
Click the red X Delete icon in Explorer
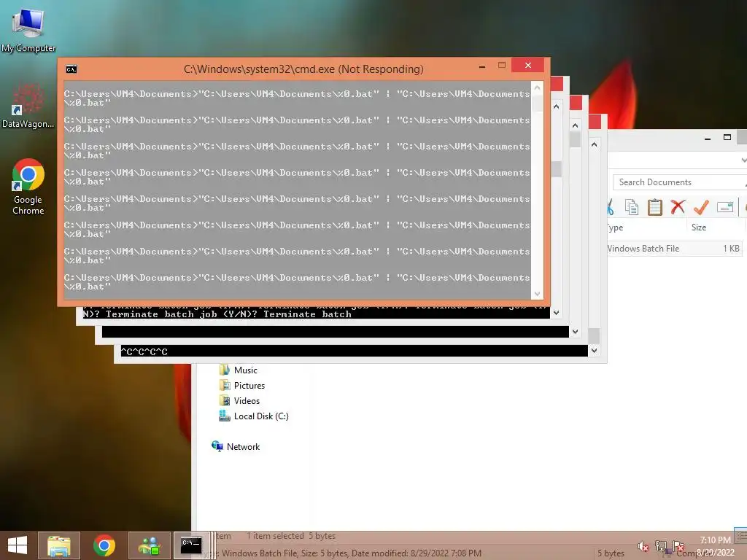tap(678, 207)
